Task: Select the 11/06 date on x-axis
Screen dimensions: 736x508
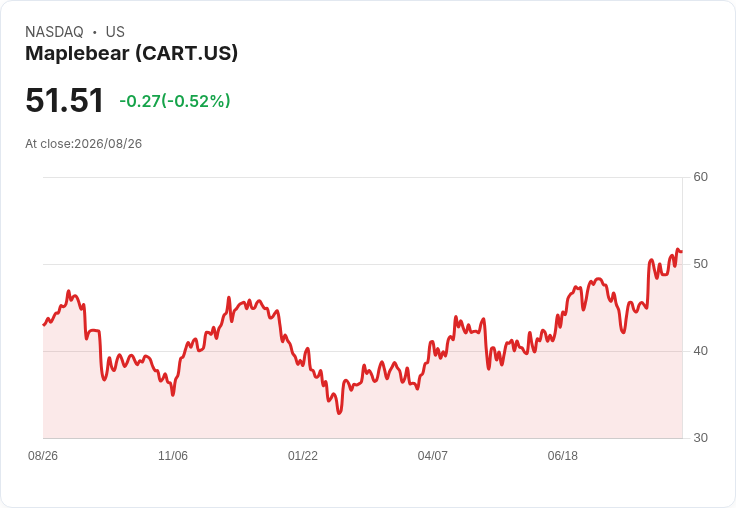Action: click(x=173, y=456)
